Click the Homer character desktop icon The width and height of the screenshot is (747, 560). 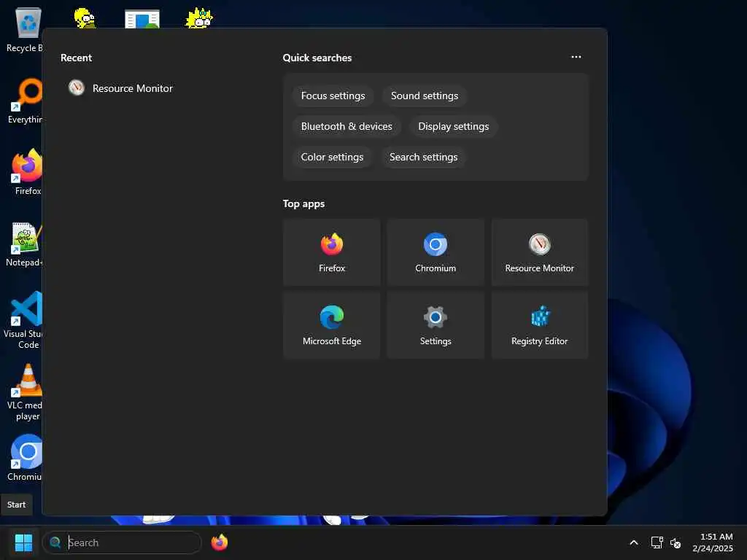[x=85, y=17]
